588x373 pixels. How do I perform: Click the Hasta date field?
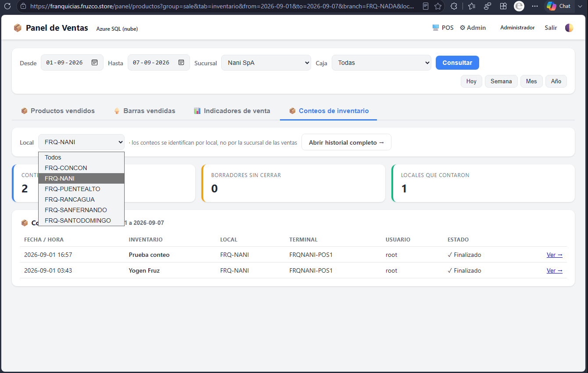click(159, 62)
